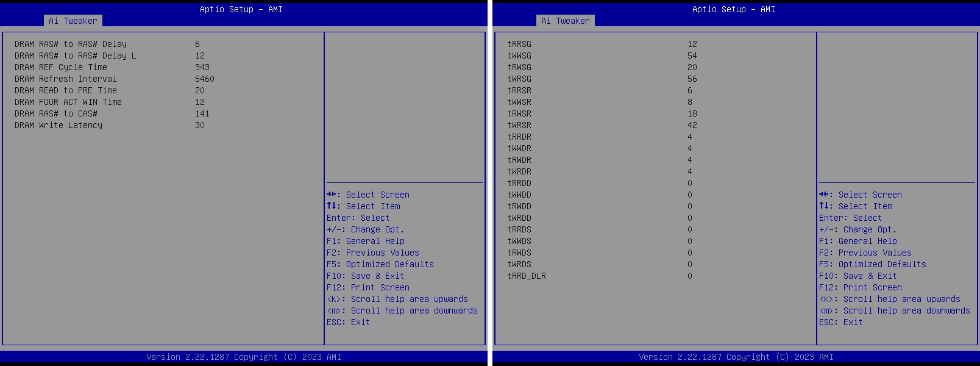Select DRAM RAS# to RAS# Delay setting
The width and height of the screenshot is (980, 366).
(x=115, y=44)
